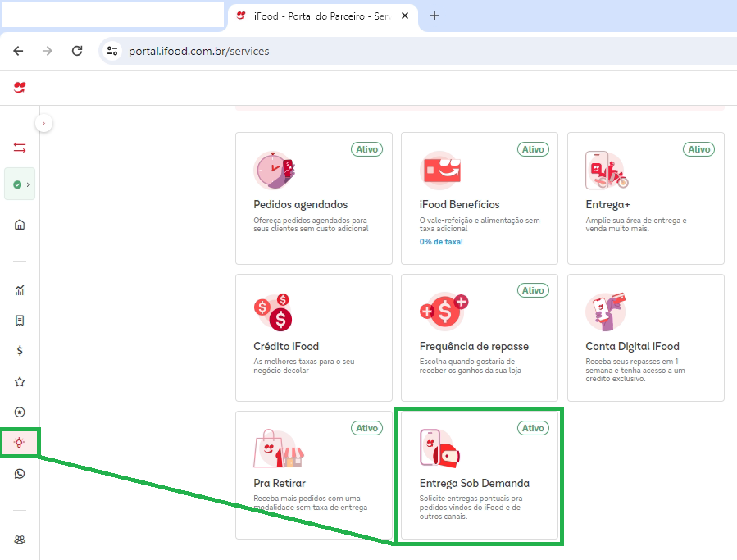Click the Conta Digital phone illustration
The height and width of the screenshot is (560, 737).
(606, 312)
